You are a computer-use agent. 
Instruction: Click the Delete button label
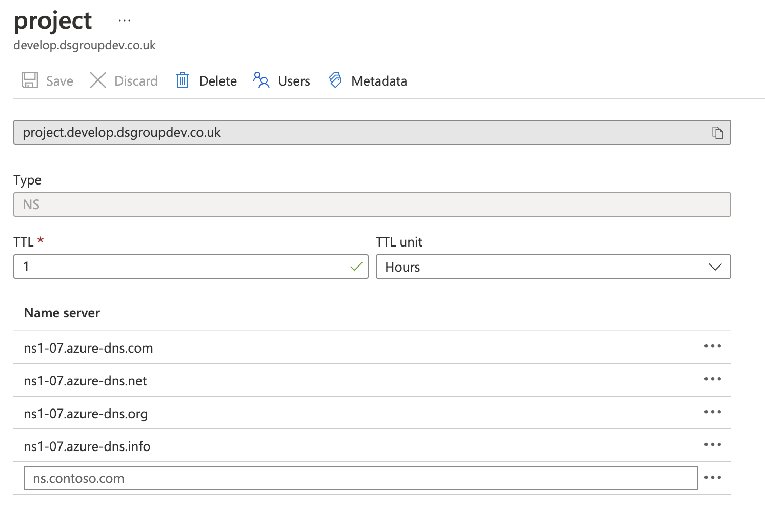[x=218, y=80]
